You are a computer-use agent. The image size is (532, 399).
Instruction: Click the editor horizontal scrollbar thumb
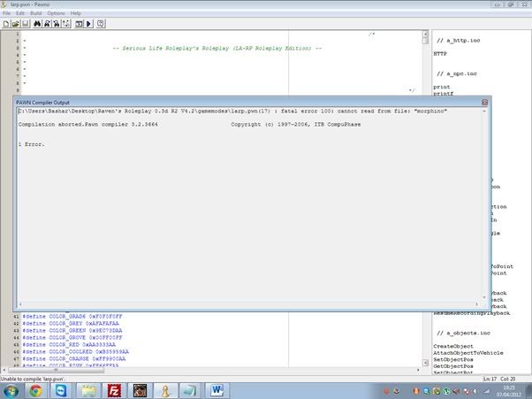pyautogui.click(x=56, y=370)
